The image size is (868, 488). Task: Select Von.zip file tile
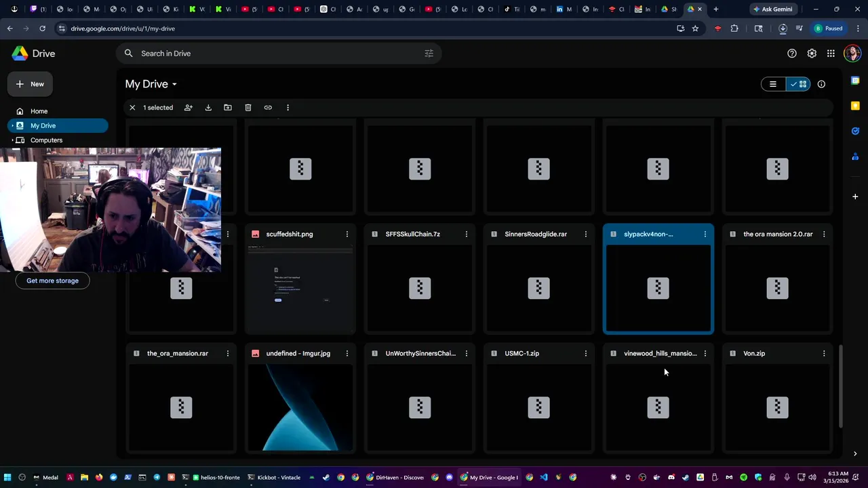click(777, 399)
